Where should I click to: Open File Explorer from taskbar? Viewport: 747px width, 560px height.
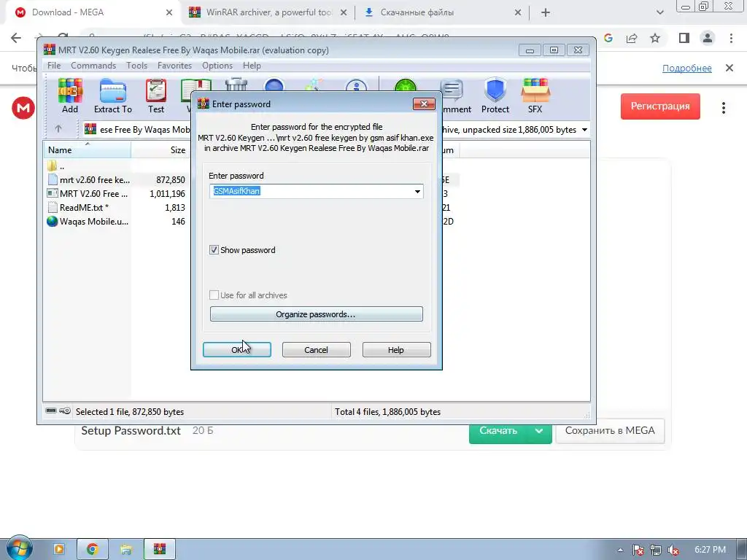pos(125,550)
